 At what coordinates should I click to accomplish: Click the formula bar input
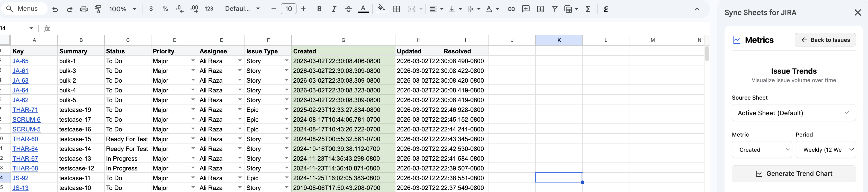tap(381, 28)
